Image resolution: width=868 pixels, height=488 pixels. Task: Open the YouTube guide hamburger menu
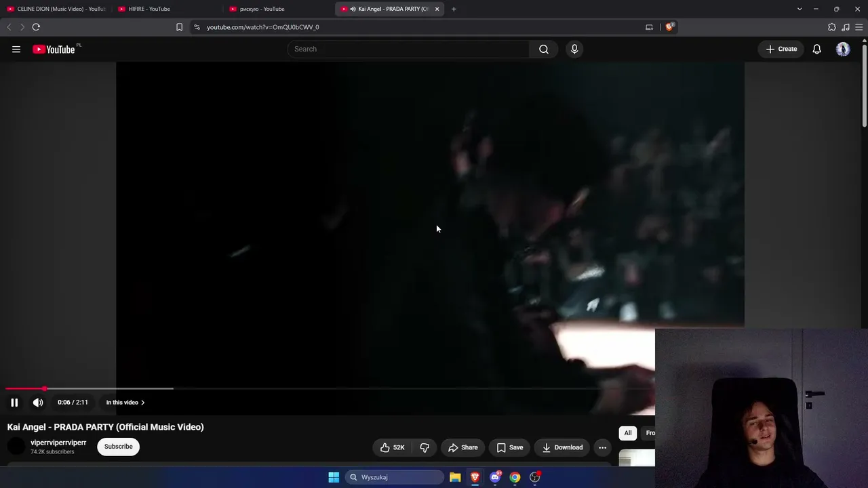[x=16, y=49]
